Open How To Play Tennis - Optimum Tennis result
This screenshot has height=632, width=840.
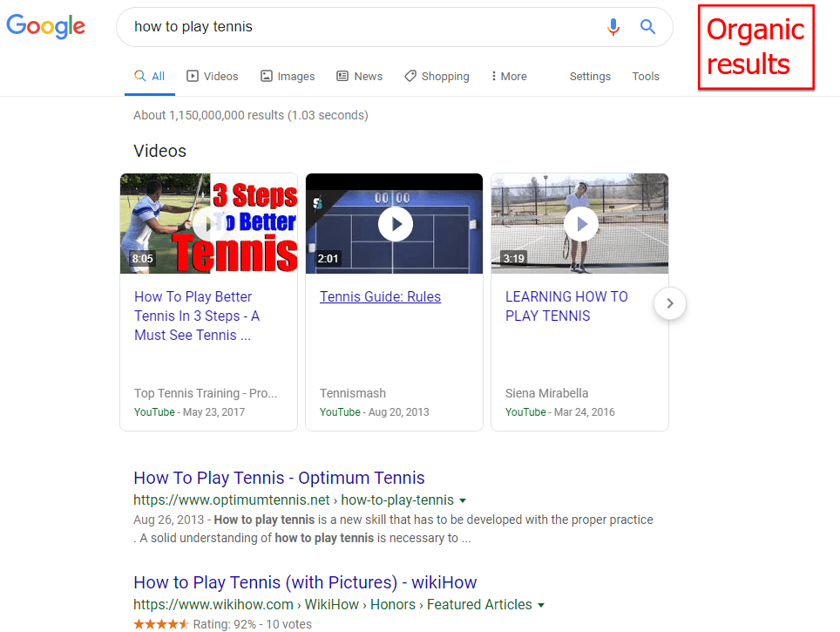[279, 478]
